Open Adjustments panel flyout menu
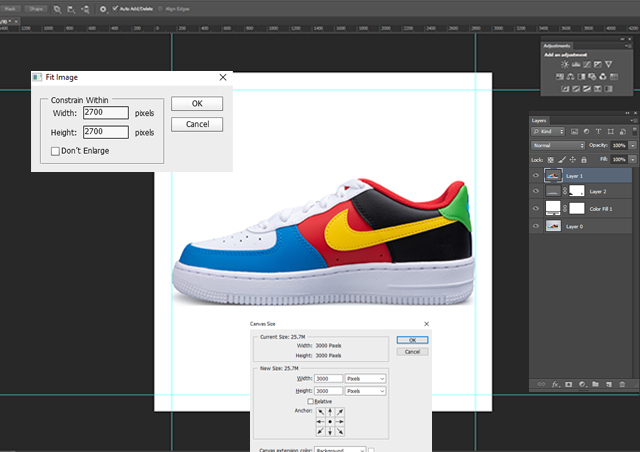 point(628,46)
